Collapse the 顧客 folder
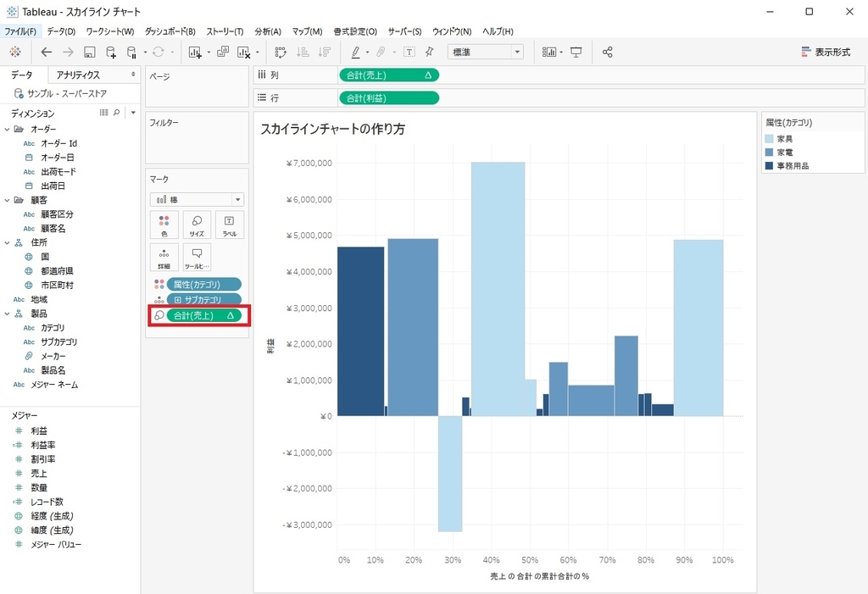868x594 pixels. (7, 200)
